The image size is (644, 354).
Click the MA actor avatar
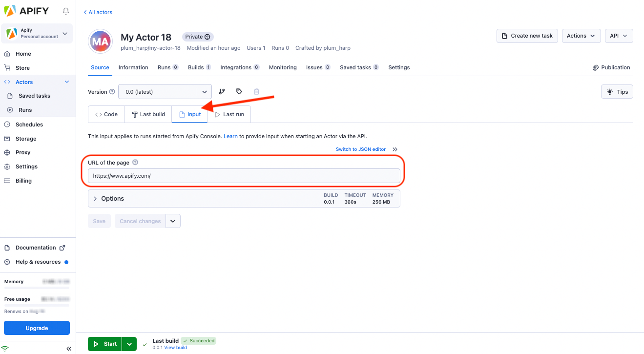tap(100, 42)
